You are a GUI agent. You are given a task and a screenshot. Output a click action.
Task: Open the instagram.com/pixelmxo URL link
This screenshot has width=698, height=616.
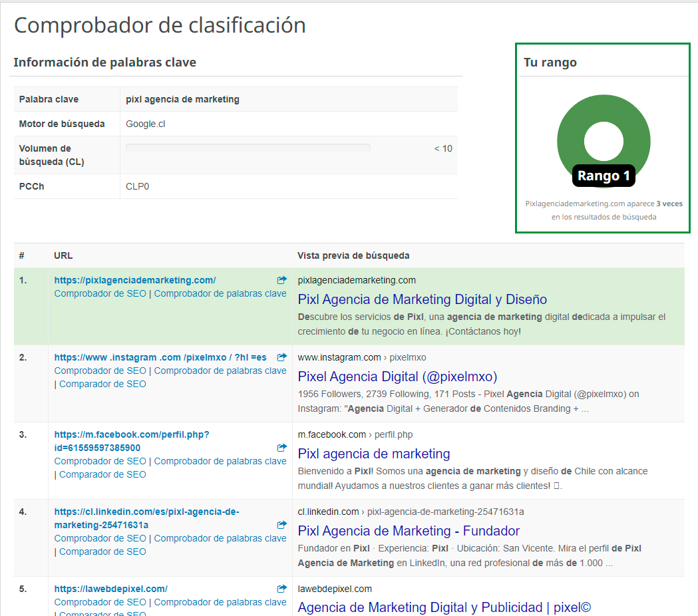160,357
